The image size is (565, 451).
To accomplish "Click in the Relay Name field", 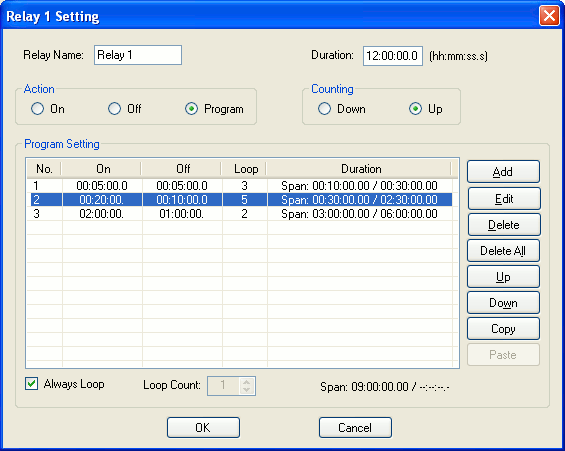I will tap(138, 55).
